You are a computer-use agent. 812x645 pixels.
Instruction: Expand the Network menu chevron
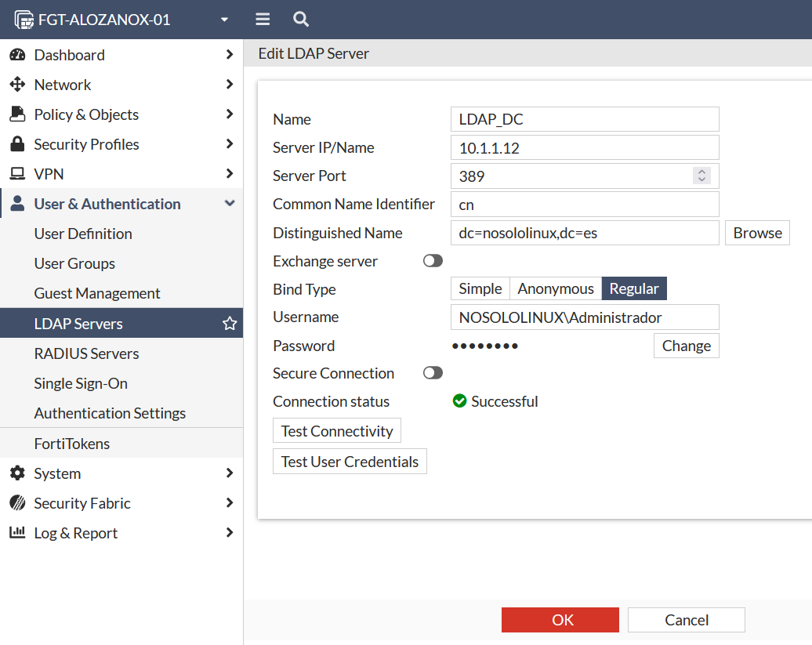(229, 85)
